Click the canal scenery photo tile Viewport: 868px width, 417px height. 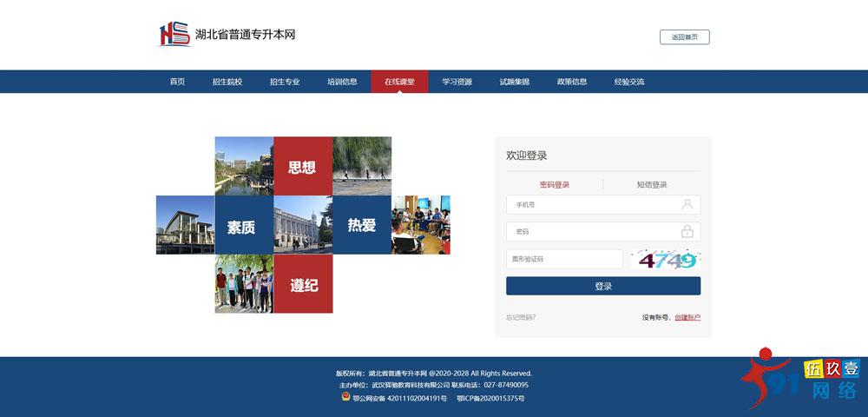click(x=244, y=166)
